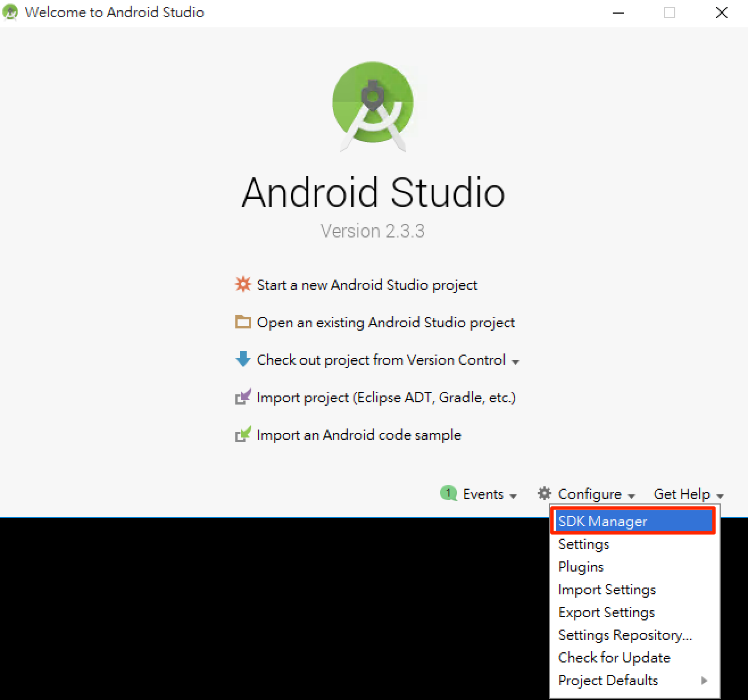Image resolution: width=748 pixels, height=700 pixels.
Task: Click the Import Android code sample icon
Action: (x=243, y=434)
